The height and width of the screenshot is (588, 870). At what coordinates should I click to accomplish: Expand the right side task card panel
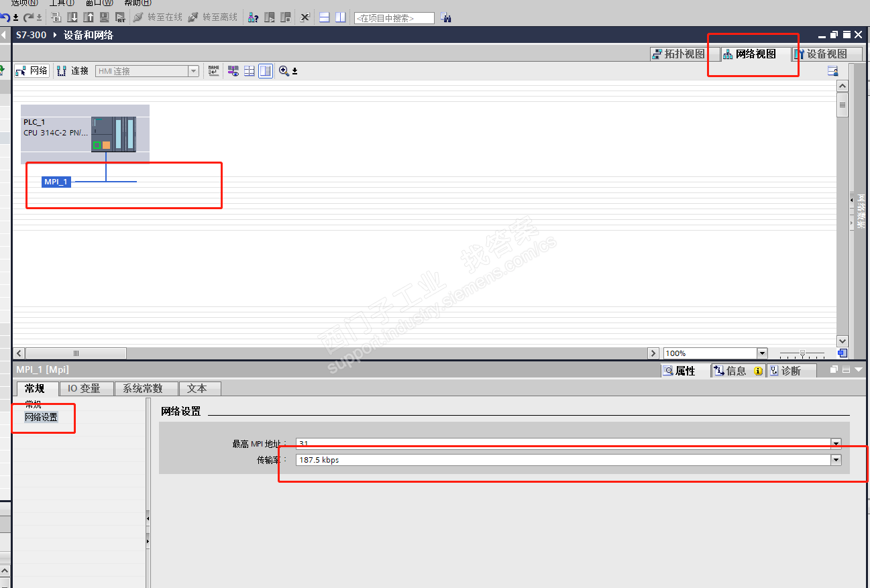point(851,200)
